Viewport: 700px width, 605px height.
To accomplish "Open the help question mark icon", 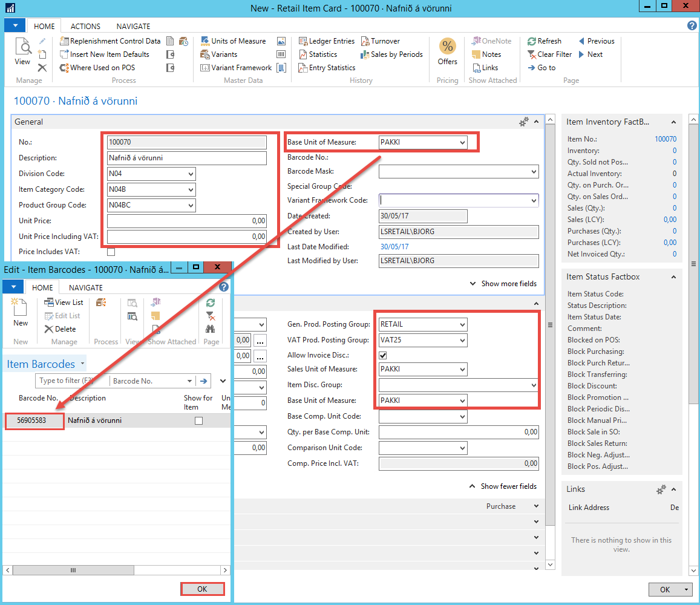I will (x=692, y=25).
